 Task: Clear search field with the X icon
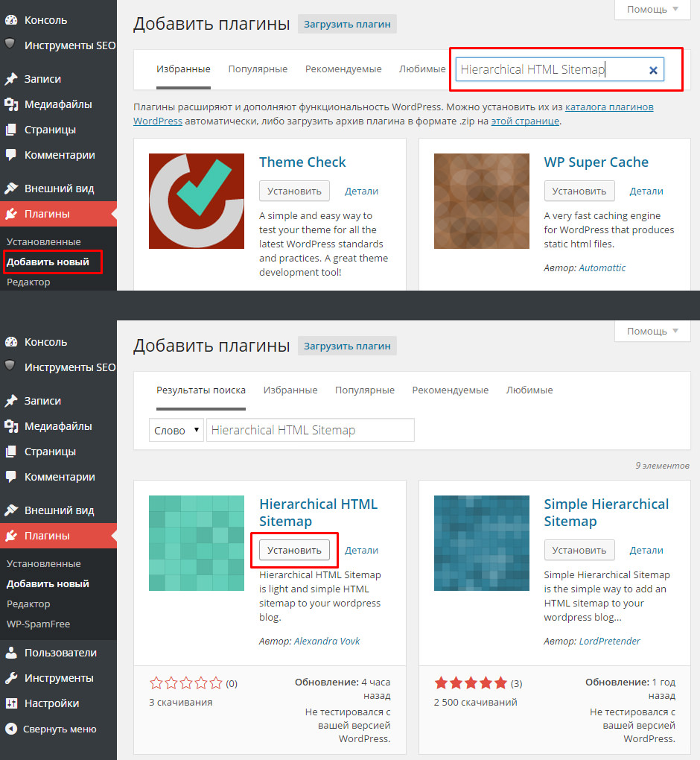(653, 70)
